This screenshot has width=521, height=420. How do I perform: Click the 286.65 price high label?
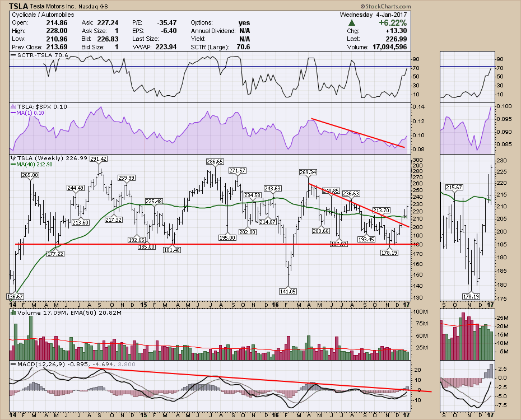215,161
